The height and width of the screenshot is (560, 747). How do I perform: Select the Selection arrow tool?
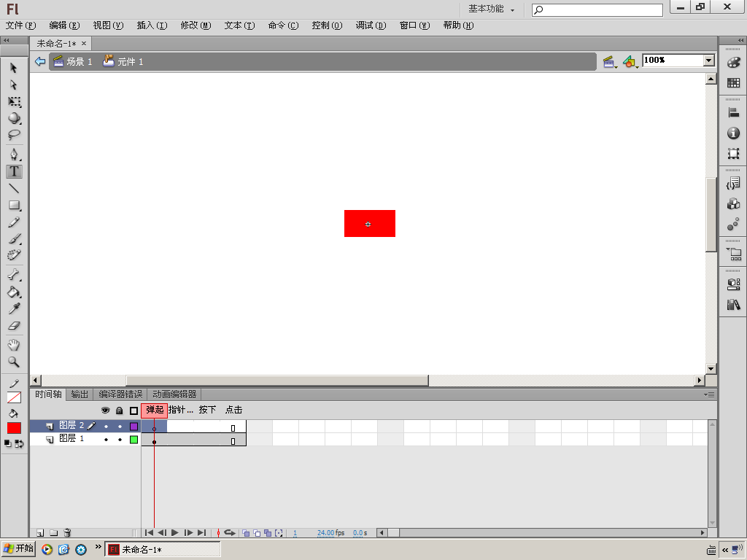point(14,68)
